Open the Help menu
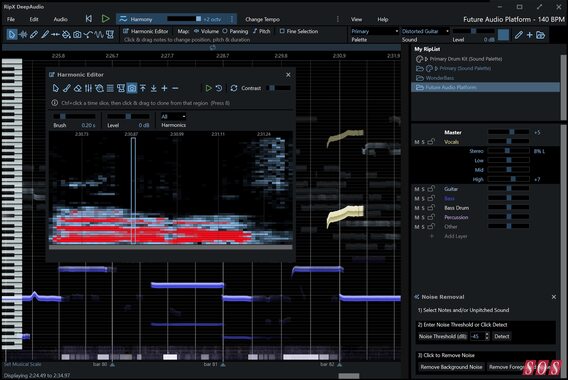568x380 pixels. point(383,19)
